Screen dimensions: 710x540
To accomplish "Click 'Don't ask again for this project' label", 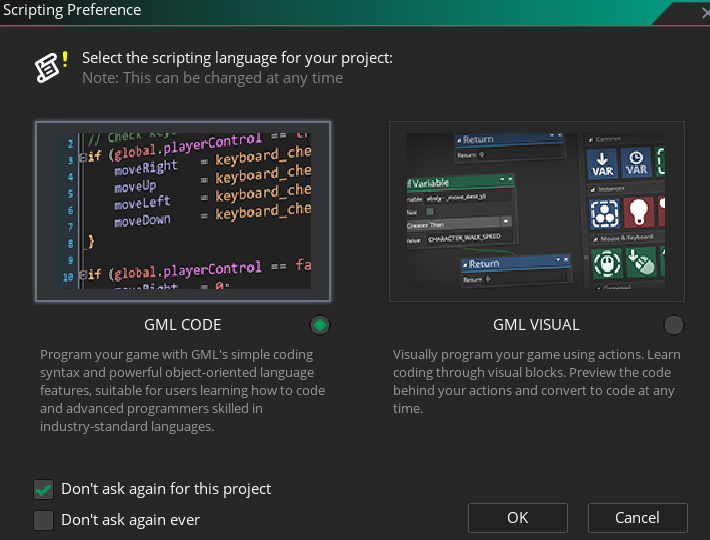I will pyautogui.click(x=166, y=489).
